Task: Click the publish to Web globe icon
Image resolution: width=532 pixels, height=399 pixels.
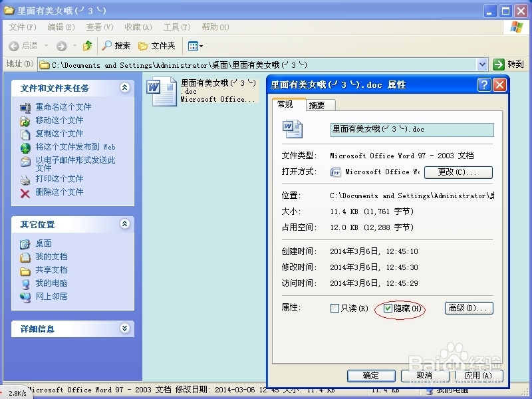Action: tap(25, 148)
